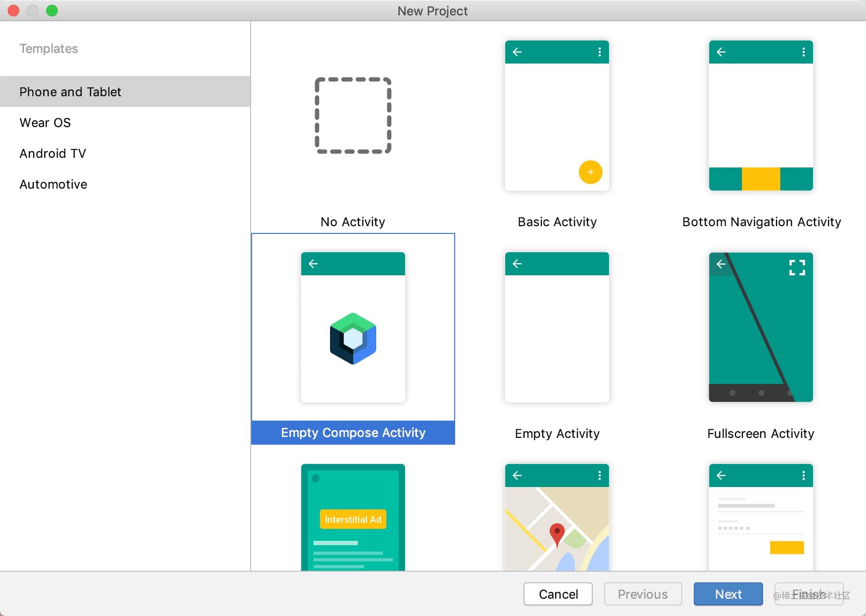The image size is (866, 616).
Task: Click the yellow floating action button in Basic Activity preview
Action: (590, 172)
